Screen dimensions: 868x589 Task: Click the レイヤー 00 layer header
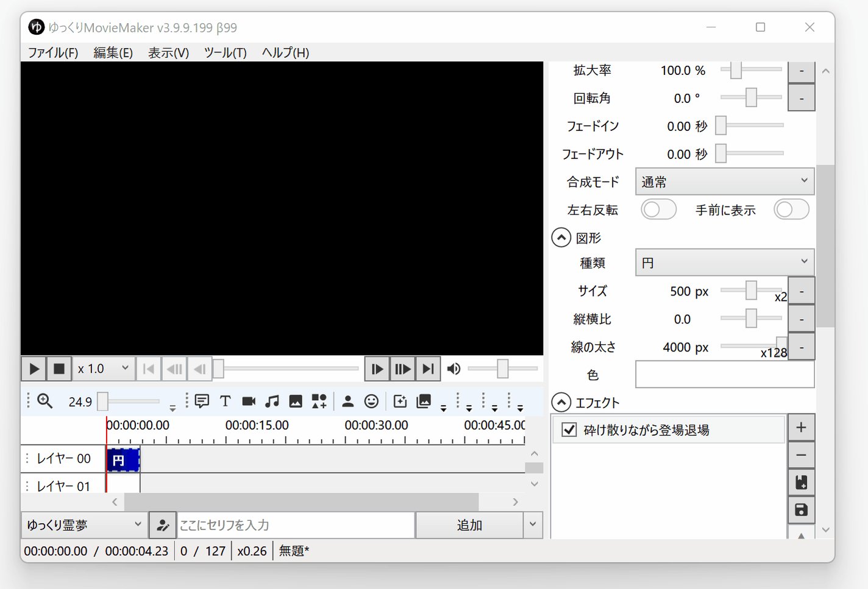(63, 459)
